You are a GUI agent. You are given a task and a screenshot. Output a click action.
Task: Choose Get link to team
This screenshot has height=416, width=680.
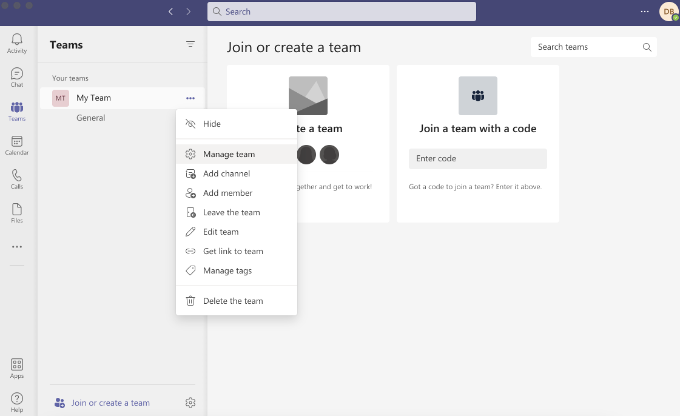[236, 252]
